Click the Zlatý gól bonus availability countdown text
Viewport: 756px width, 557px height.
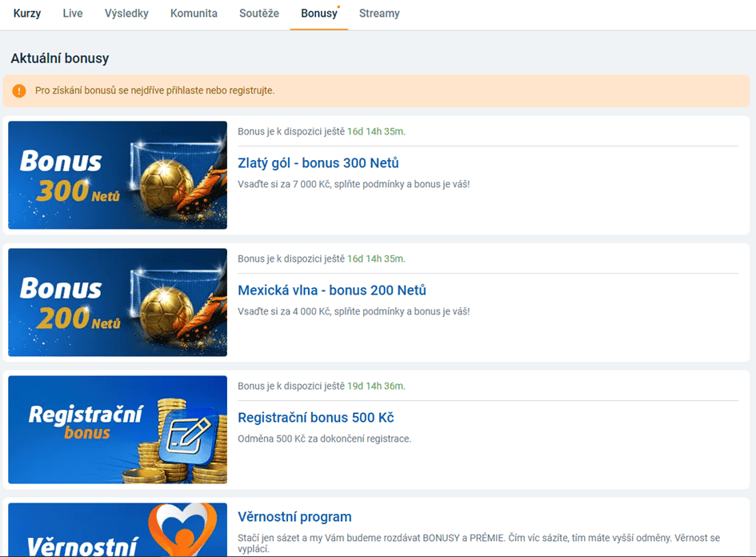(322, 131)
